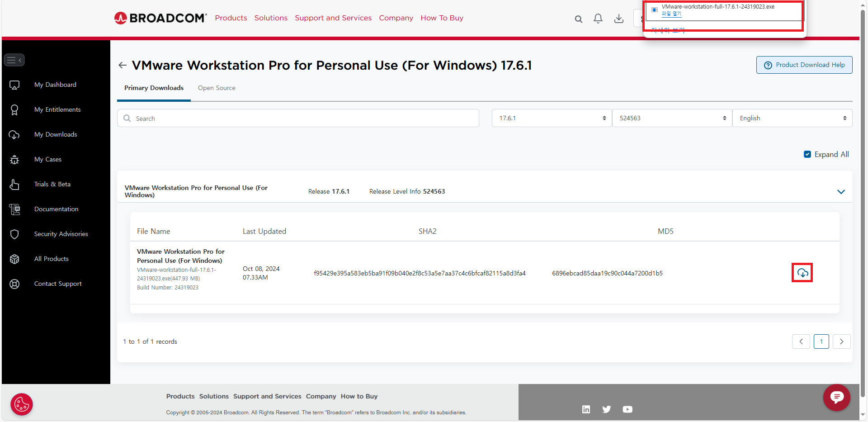This screenshot has height=422, width=868.
Task: Open the English language dropdown
Action: 792,118
